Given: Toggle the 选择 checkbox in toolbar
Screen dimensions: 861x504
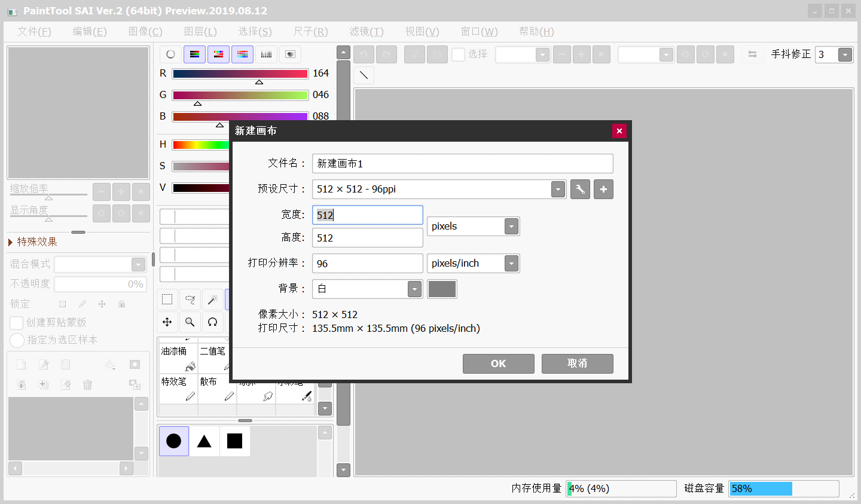Looking at the screenshot, I should (459, 54).
